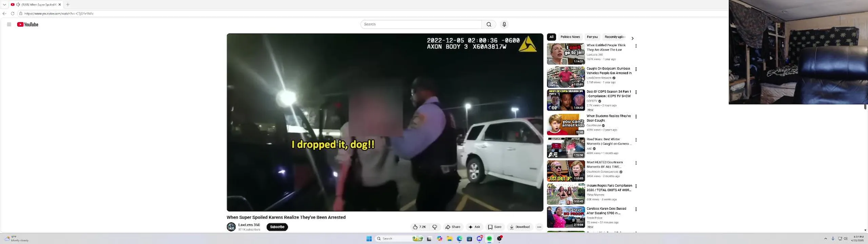The width and height of the screenshot is (868, 244).
Task: Go back with the browser back arrow
Action: click(4, 14)
